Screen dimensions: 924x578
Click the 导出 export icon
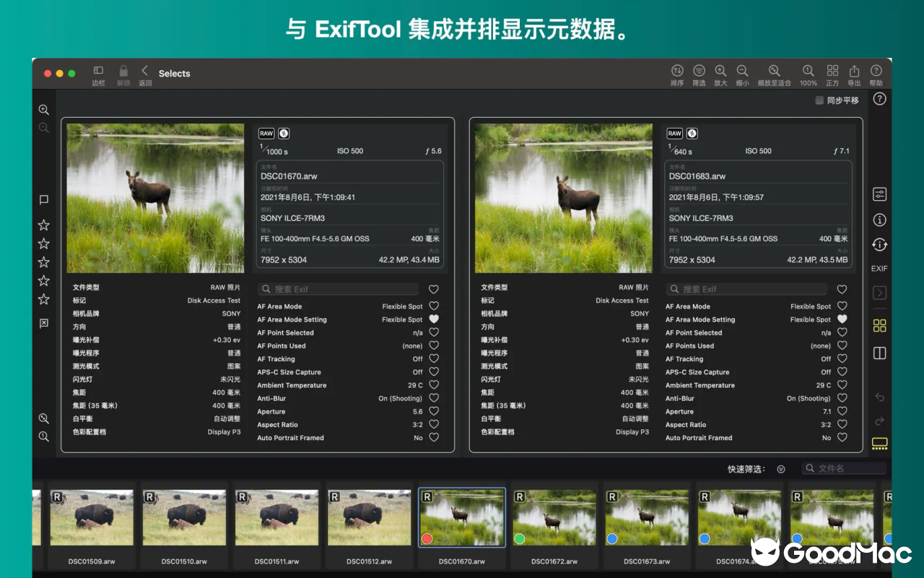pyautogui.click(x=854, y=71)
